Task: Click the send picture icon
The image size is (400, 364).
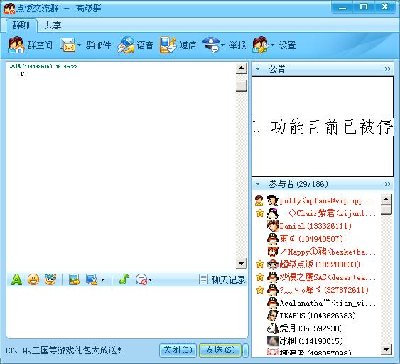Action: (x=74, y=279)
